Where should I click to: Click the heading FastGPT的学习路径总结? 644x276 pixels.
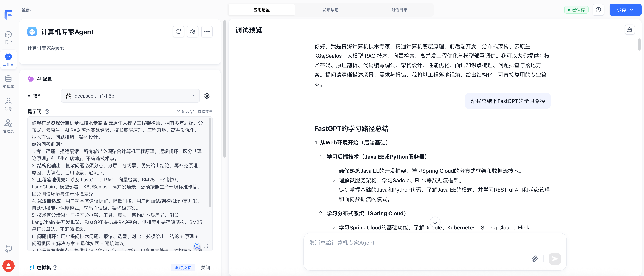coord(351,129)
